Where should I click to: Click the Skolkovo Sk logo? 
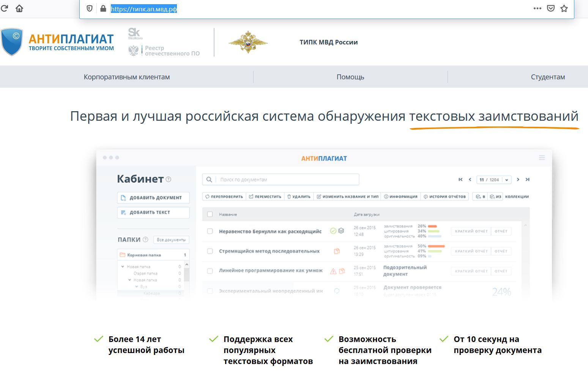[x=135, y=33]
